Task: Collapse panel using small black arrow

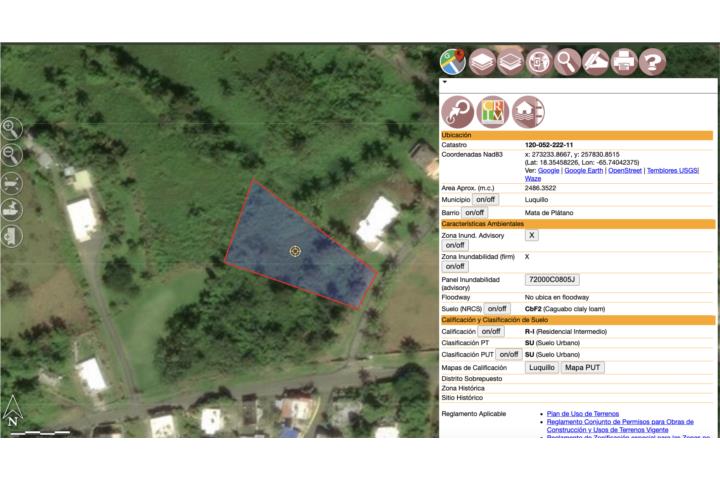Action: pos(444,82)
